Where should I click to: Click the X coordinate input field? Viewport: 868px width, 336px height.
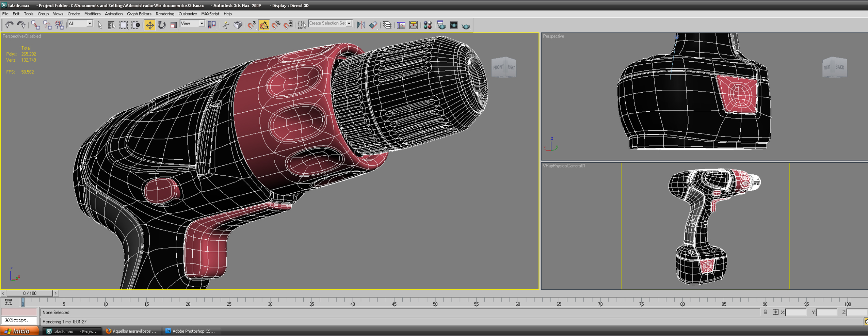coord(796,313)
